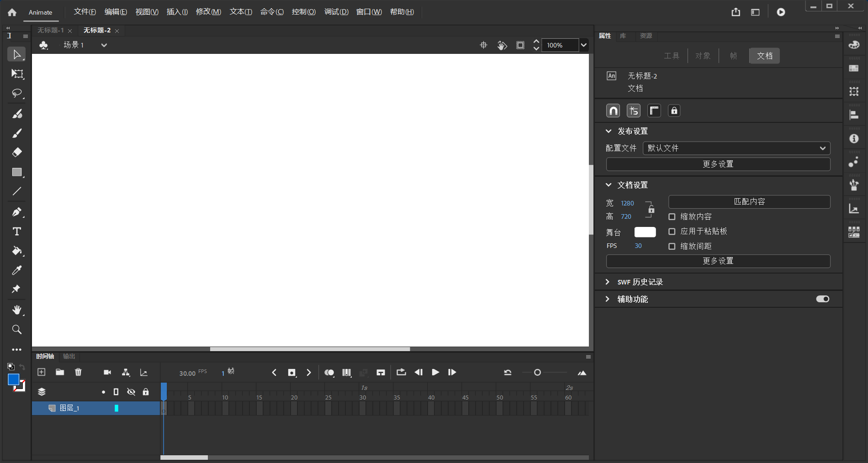Select the Eraser tool
This screenshot has height=463, width=868.
point(17,152)
